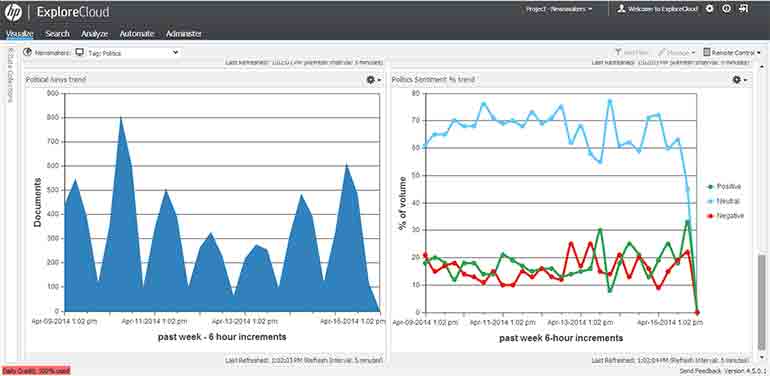770x376 pixels.
Task: Toggle the Negative series in legend
Action: click(725, 215)
